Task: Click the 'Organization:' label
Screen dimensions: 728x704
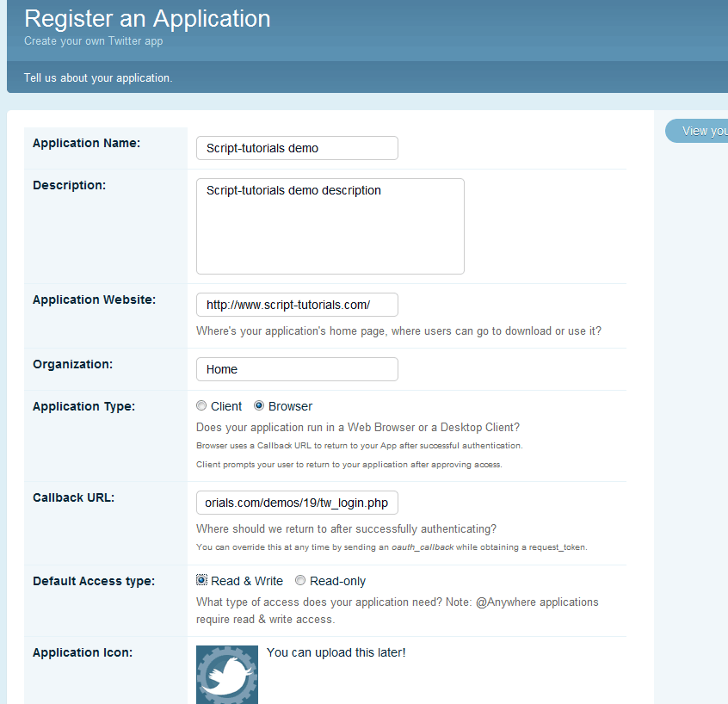Action: click(73, 365)
